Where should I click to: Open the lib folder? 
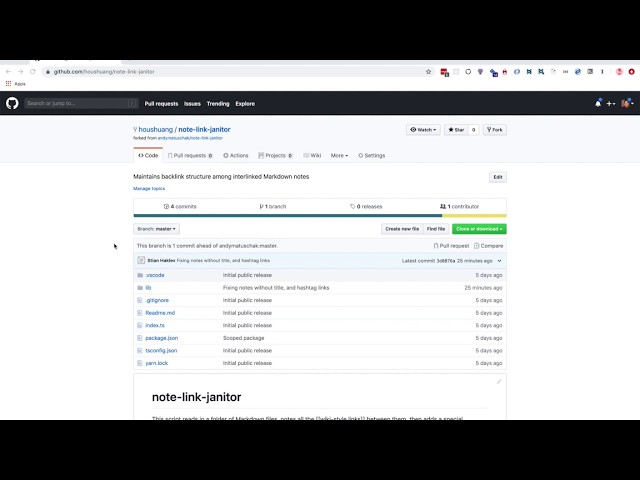coord(148,288)
